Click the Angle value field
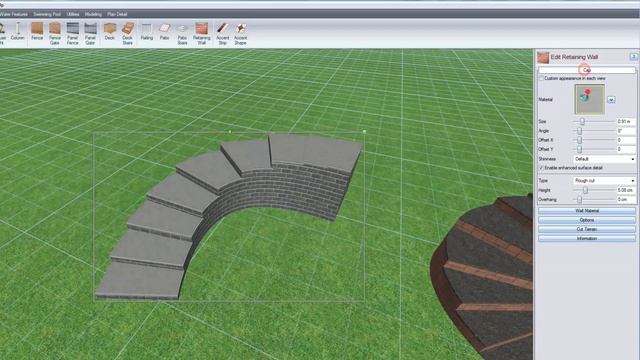The image size is (640, 360). [x=626, y=131]
